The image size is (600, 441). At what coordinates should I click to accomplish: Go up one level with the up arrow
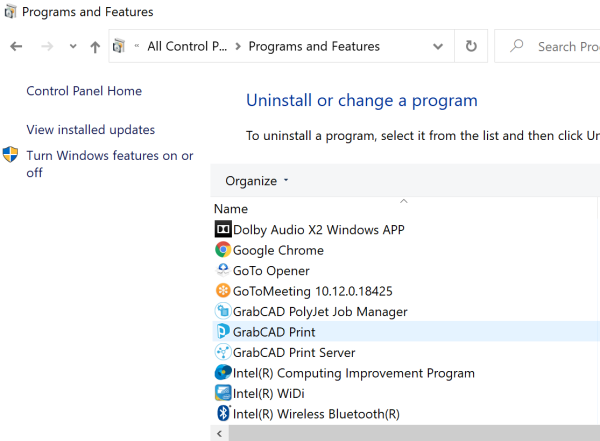95,47
